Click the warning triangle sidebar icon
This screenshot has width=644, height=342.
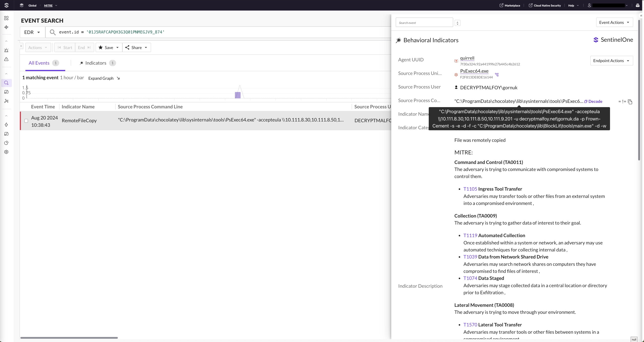click(x=6, y=59)
